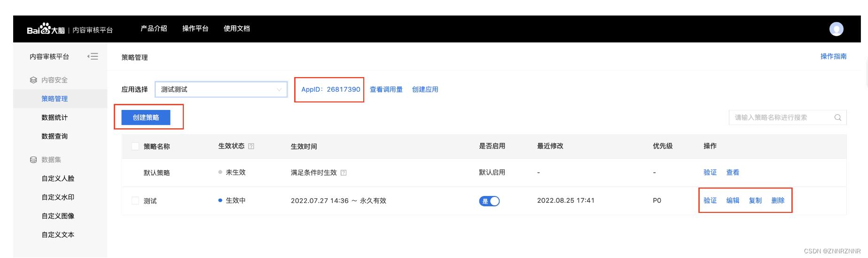
Task: Click the 创建应用 link
Action: pos(425,89)
